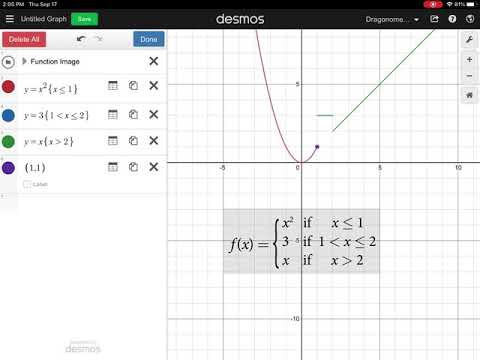Delete the Function Image folder
Viewport: 480px width, 360px height.
click(x=154, y=61)
